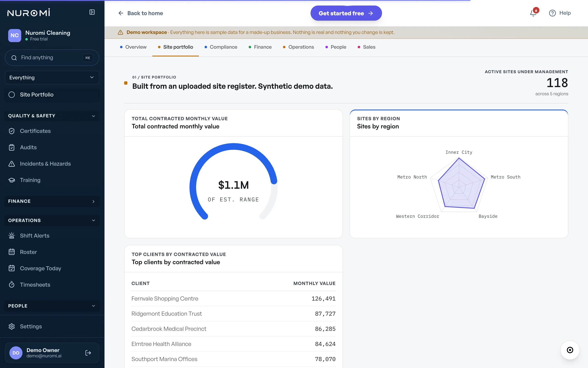Switch to the People tab
Screen dimensions: 588x368
pos(336,47)
